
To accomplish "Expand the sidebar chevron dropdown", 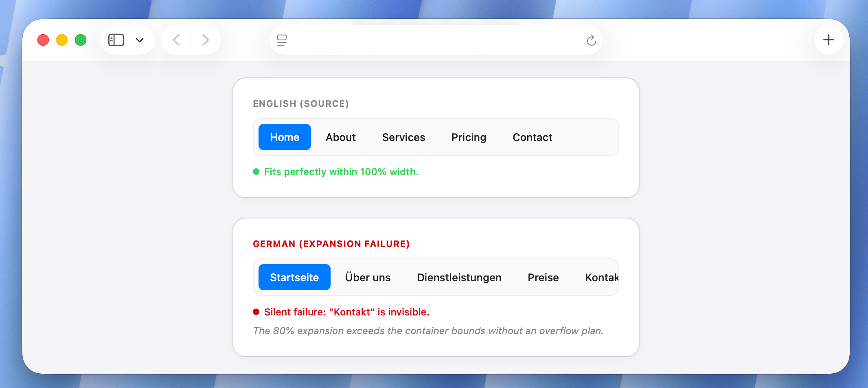I will click(x=140, y=40).
